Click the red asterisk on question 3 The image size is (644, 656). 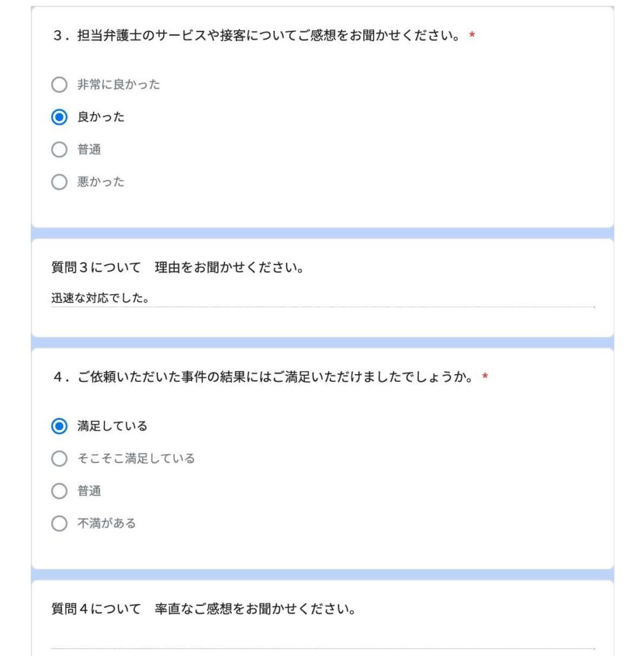pyautogui.click(x=472, y=36)
